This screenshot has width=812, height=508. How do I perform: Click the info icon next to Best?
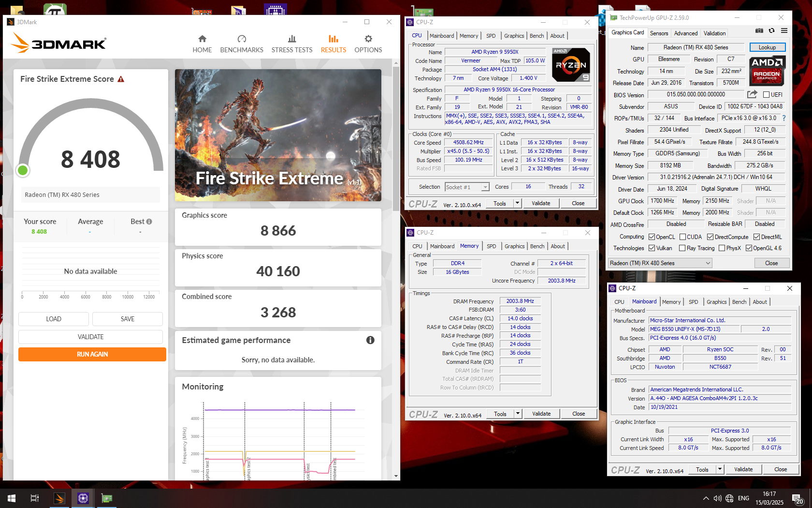pyautogui.click(x=149, y=222)
